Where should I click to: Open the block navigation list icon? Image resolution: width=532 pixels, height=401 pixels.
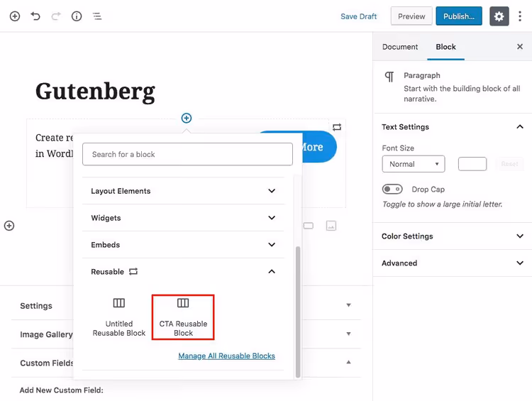(97, 16)
